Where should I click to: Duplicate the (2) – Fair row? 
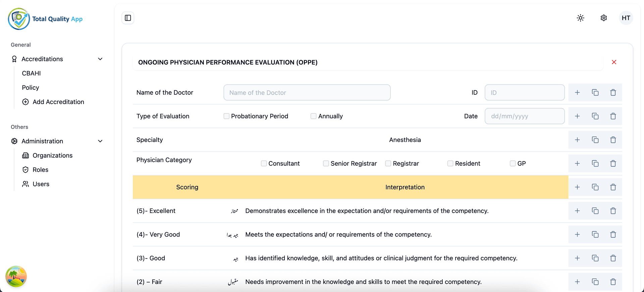pyautogui.click(x=595, y=282)
